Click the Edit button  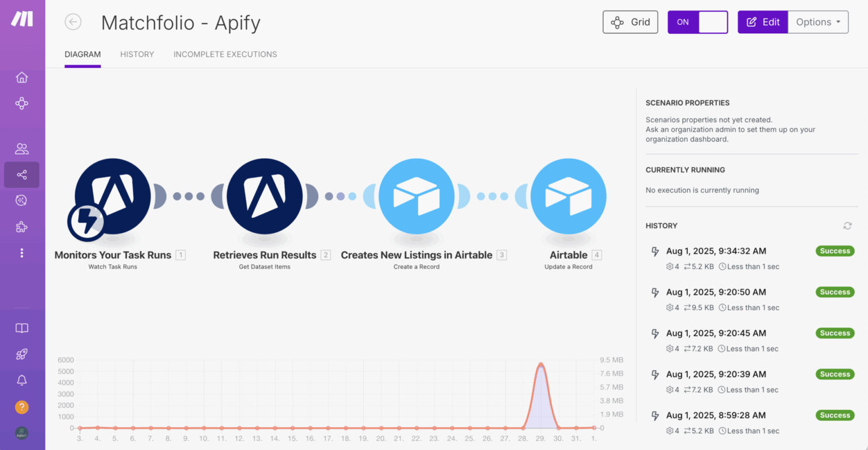click(762, 22)
